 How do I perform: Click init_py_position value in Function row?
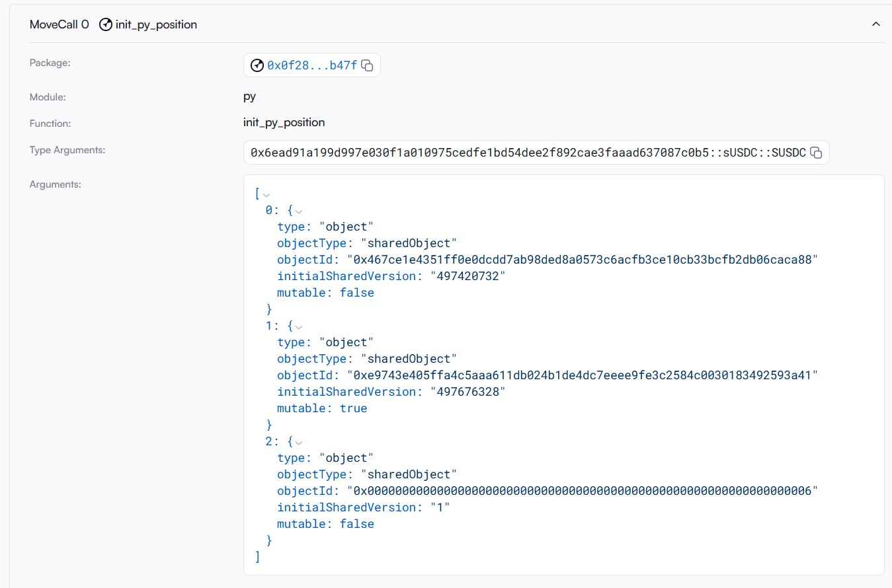(284, 122)
